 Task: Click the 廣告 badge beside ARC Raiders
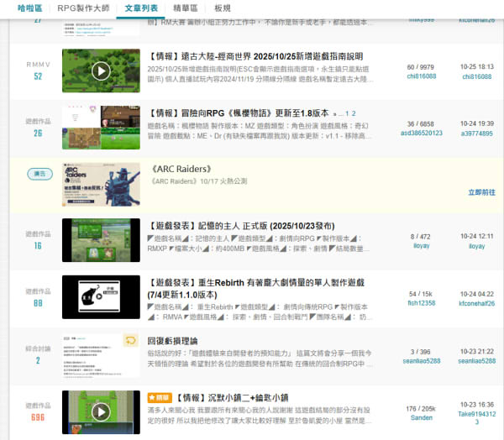point(38,174)
